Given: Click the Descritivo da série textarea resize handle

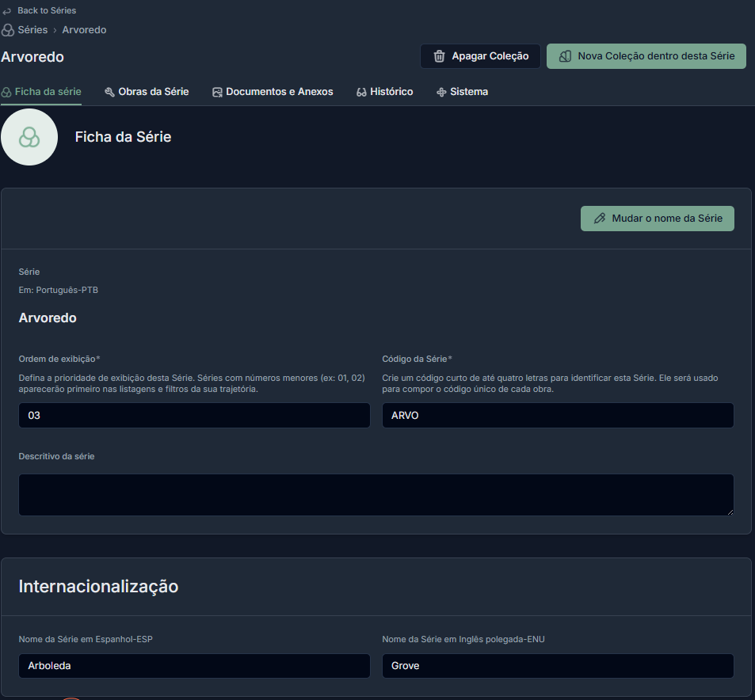Looking at the screenshot, I should click(x=730, y=512).
